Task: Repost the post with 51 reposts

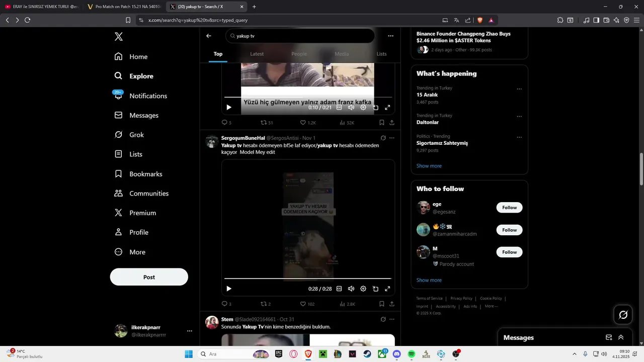Action: 267,123
